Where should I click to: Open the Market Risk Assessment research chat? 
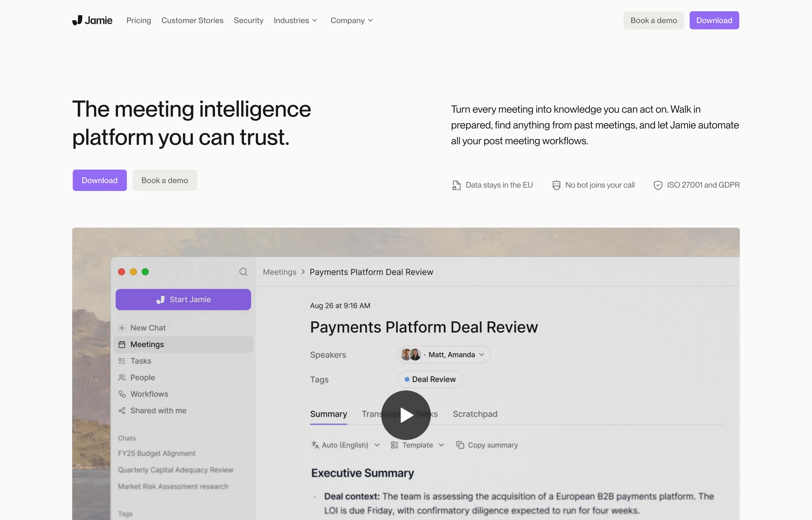coord(173,486)
